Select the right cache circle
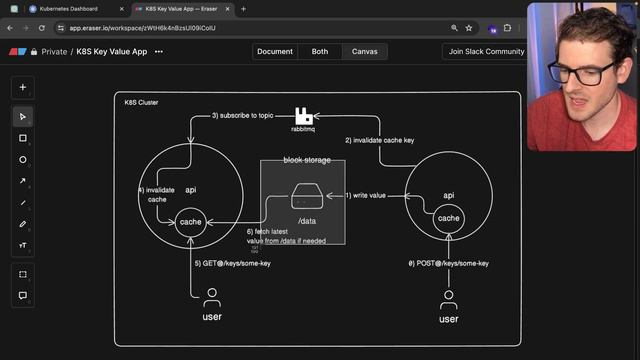This screenshot has width=640, height=360. (449, 218)
